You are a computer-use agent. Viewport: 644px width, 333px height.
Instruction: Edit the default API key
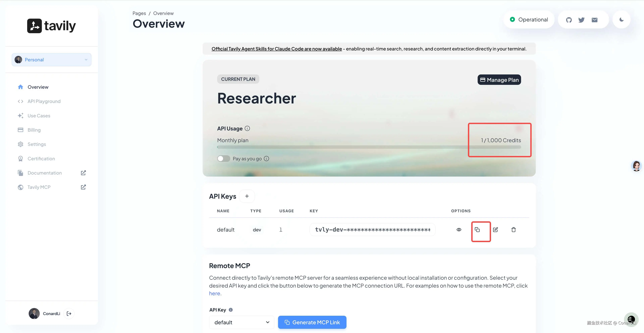click(496, 230)
